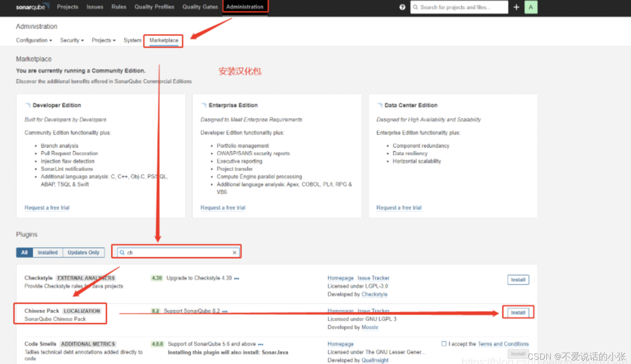Accept the Terms and Conditions checkbox
Screen dimensions: 631x364
444,344
